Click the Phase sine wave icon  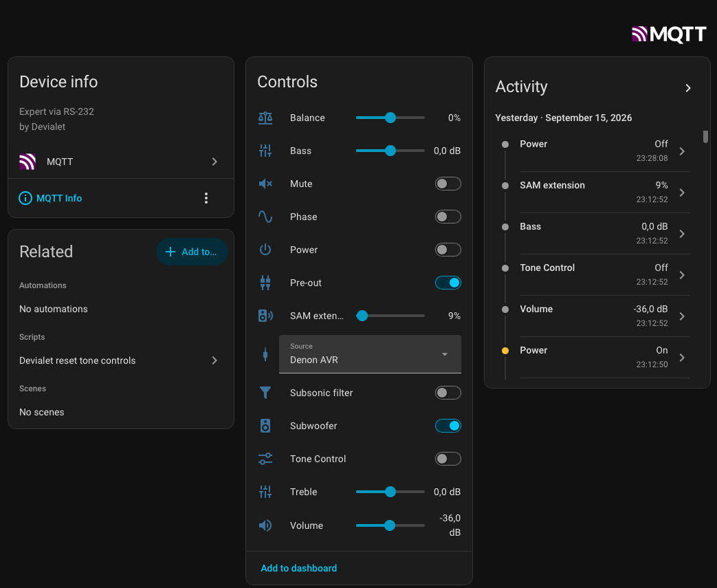[265, 217]
